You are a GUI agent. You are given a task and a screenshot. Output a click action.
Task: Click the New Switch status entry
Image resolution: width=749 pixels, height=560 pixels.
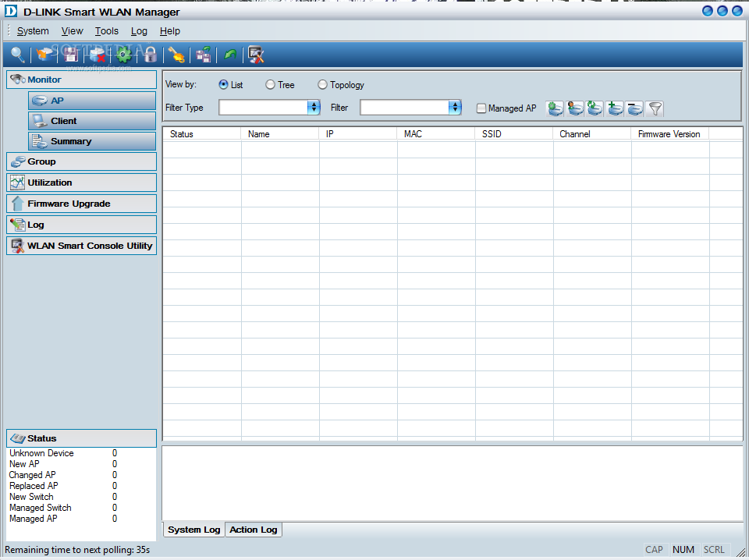point(31,497)
